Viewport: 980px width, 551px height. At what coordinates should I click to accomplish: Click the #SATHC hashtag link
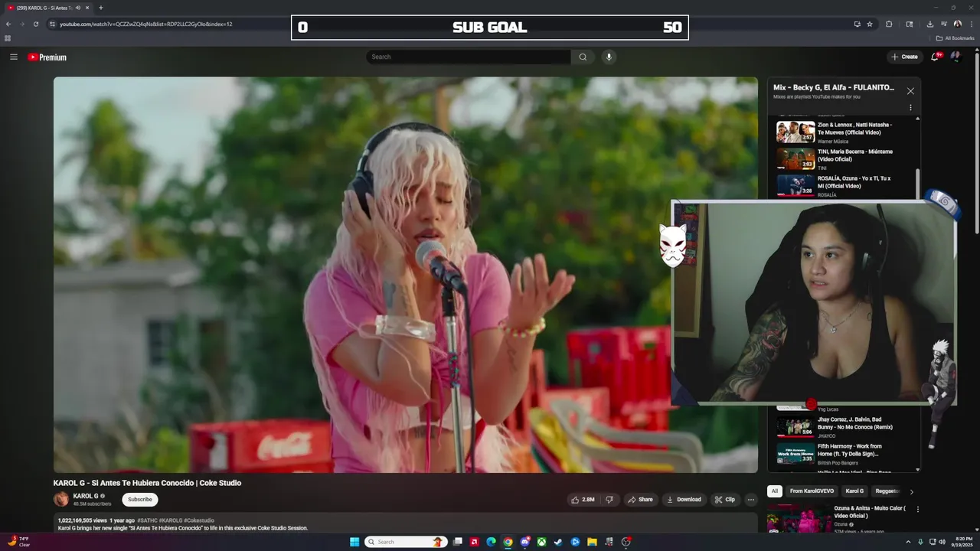tap(147, 520)
